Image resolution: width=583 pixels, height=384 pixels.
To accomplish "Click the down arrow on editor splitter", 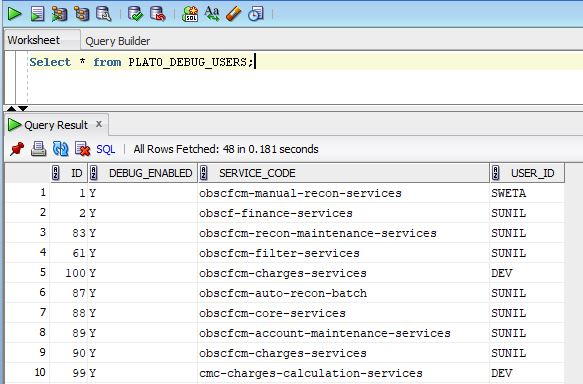I will [x=23, y=109].
